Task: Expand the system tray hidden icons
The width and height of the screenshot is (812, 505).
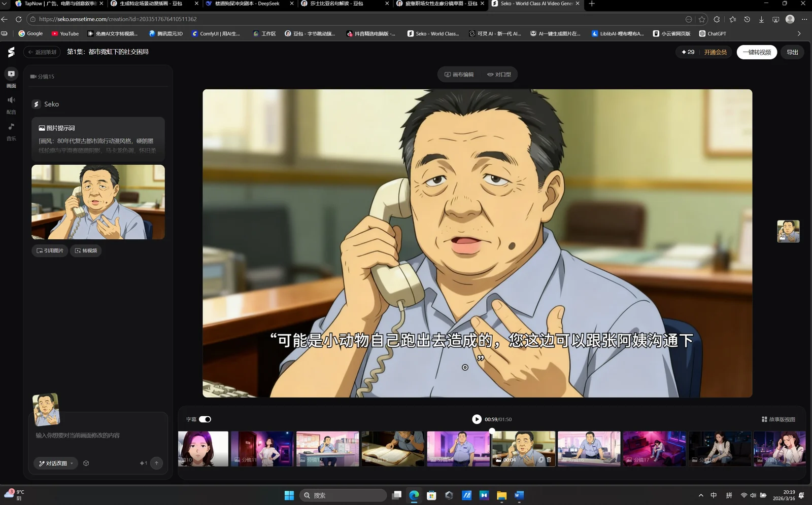Action: 701,495
